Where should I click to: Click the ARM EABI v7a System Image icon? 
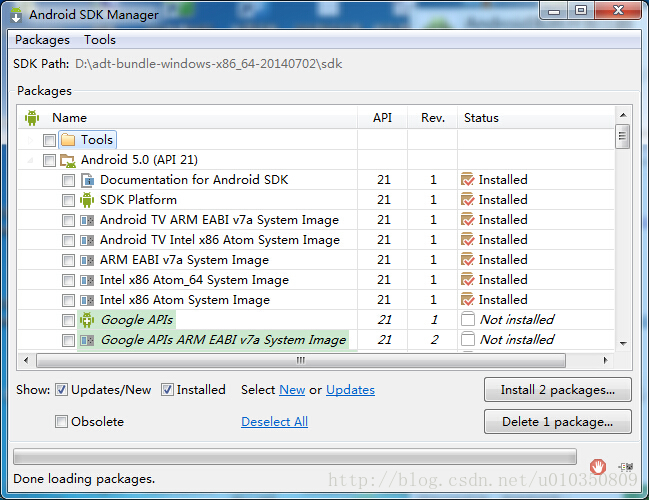tap(87, 260)
